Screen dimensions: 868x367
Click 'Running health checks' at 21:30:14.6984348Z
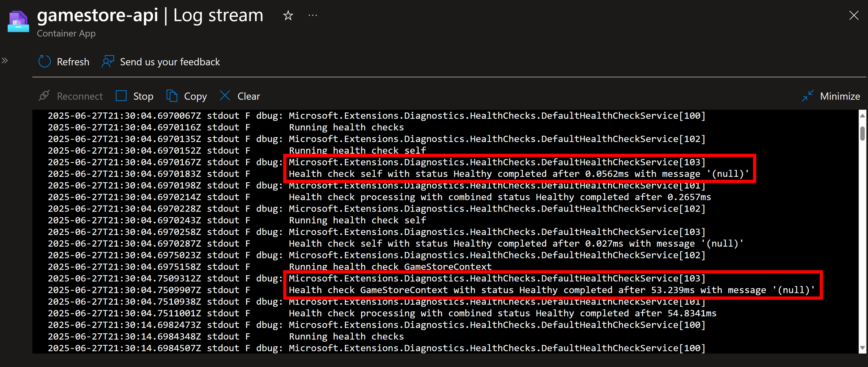pos(346,336)
